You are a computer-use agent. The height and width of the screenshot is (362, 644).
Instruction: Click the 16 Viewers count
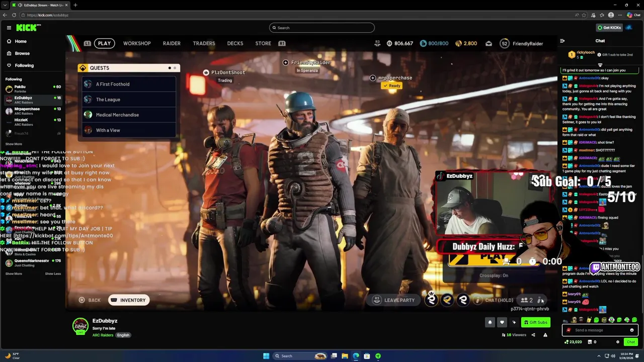[x=513, y=335]
